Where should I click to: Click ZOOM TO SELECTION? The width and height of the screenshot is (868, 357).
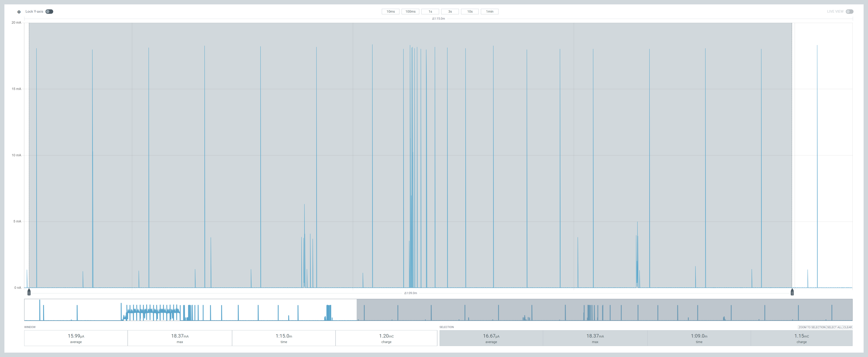click(812, 327)
